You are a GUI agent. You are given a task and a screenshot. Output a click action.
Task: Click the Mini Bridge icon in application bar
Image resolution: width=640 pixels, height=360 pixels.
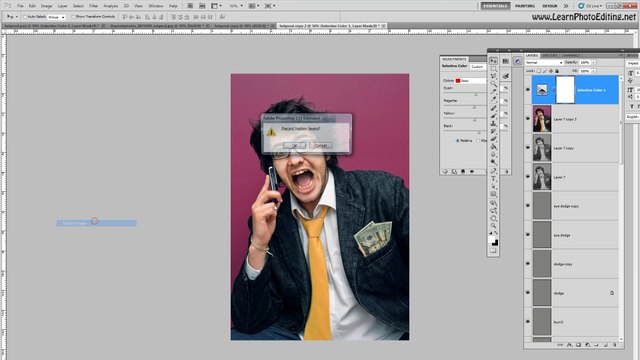coord(202,6)
